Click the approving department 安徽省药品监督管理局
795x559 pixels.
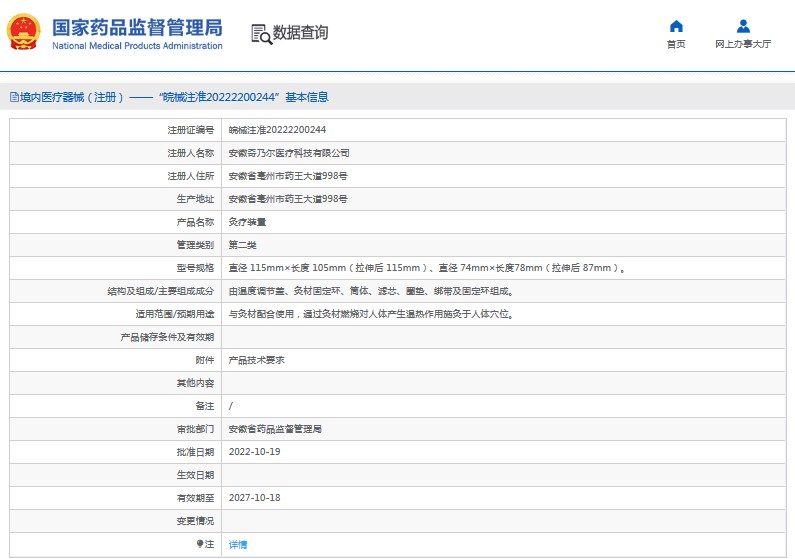point(275,429)
